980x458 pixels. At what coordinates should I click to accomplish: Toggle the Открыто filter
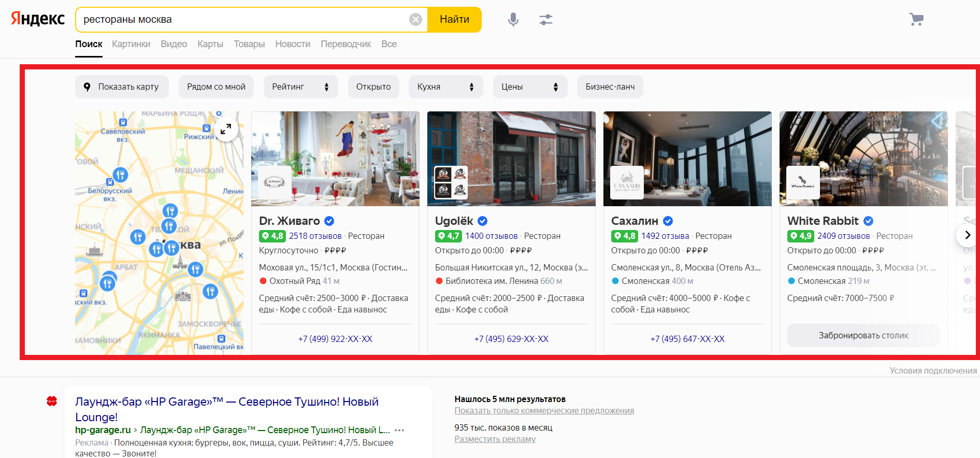pos(373,87)
